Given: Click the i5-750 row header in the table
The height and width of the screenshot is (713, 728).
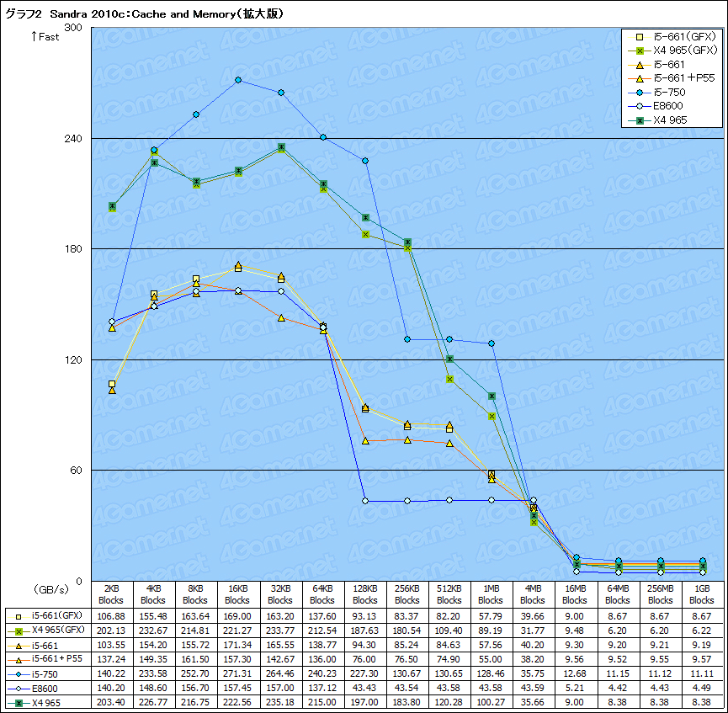Looking at the screenshot, I should click(x=49, y=673).
